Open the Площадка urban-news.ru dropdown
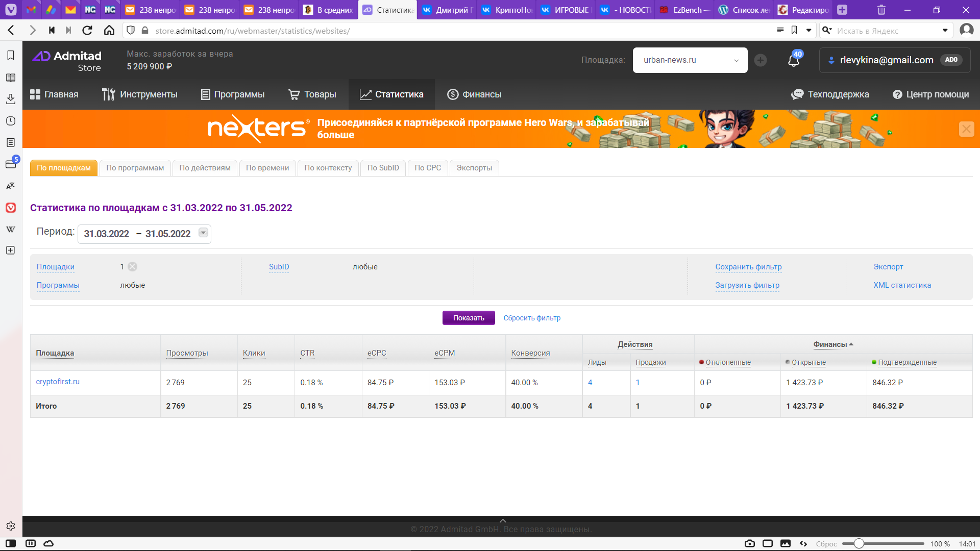 (690, 60)
